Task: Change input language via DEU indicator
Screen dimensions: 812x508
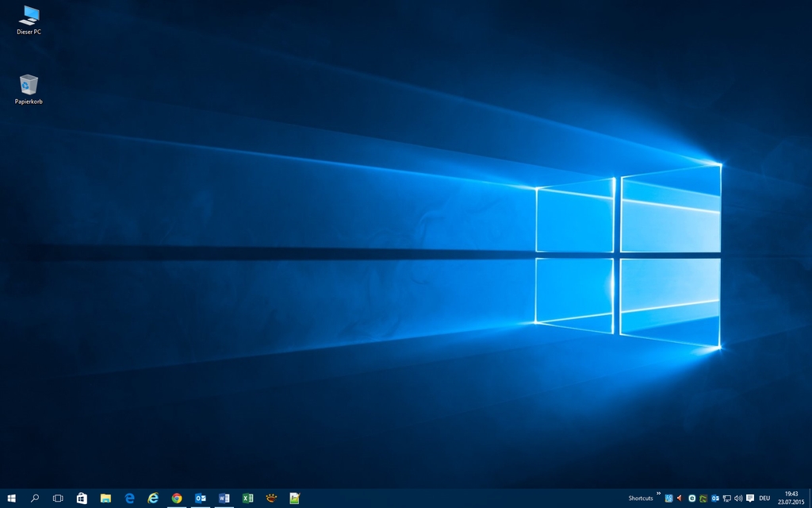Action: 764,498
